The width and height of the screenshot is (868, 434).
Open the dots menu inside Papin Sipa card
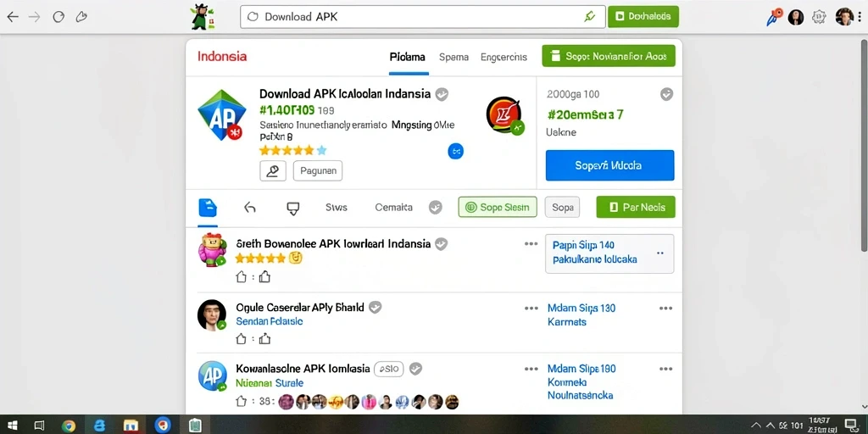659,253
